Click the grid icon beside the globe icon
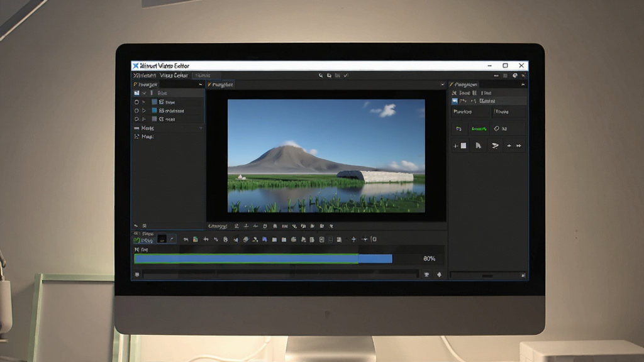Screen dimensions: 644x362 (x=505, y=75)
